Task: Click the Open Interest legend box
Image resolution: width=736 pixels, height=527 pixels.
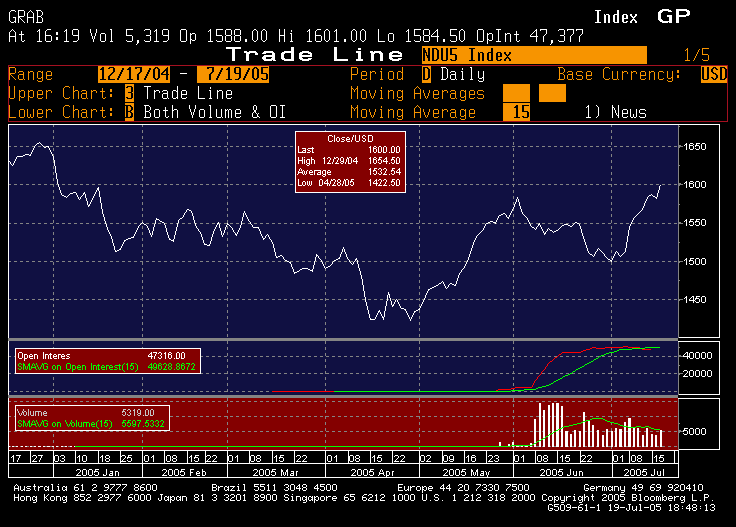Action: [106, 360]
